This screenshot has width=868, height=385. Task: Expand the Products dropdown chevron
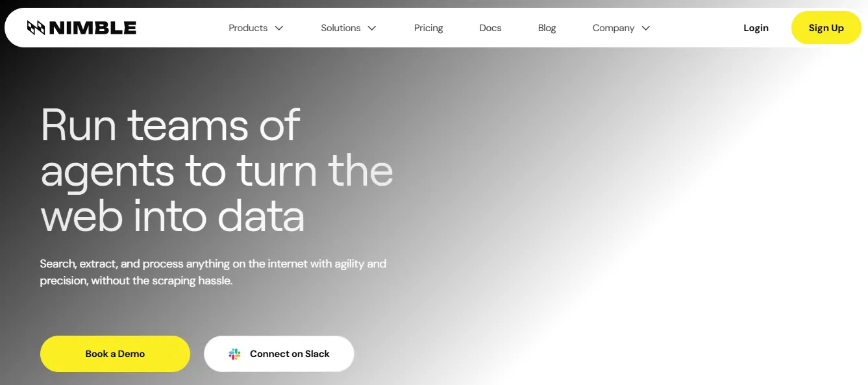tap(279, 28)
